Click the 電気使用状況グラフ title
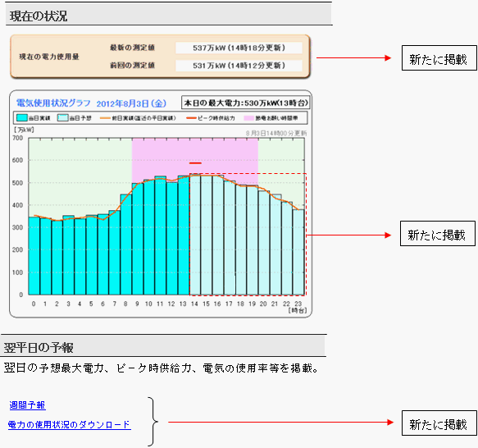The width and height of the screenshot is (478, 448). pos(53,103)
